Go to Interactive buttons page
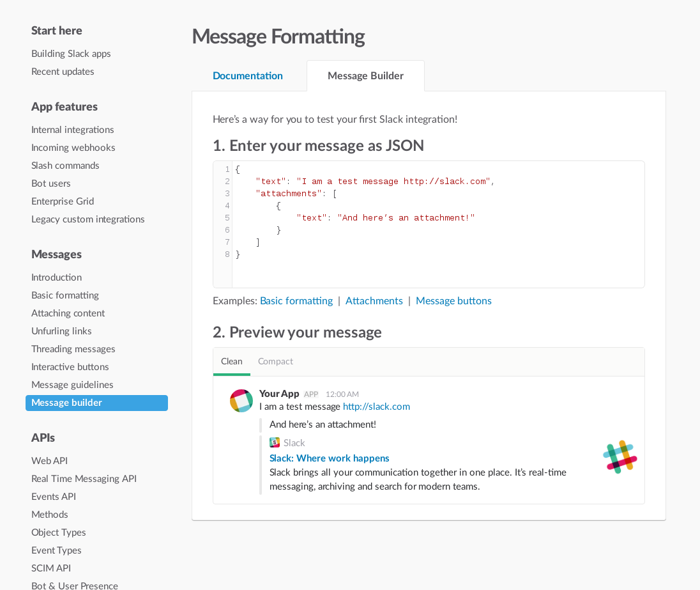Screen dimensions: 700x590 coord(70,366)
